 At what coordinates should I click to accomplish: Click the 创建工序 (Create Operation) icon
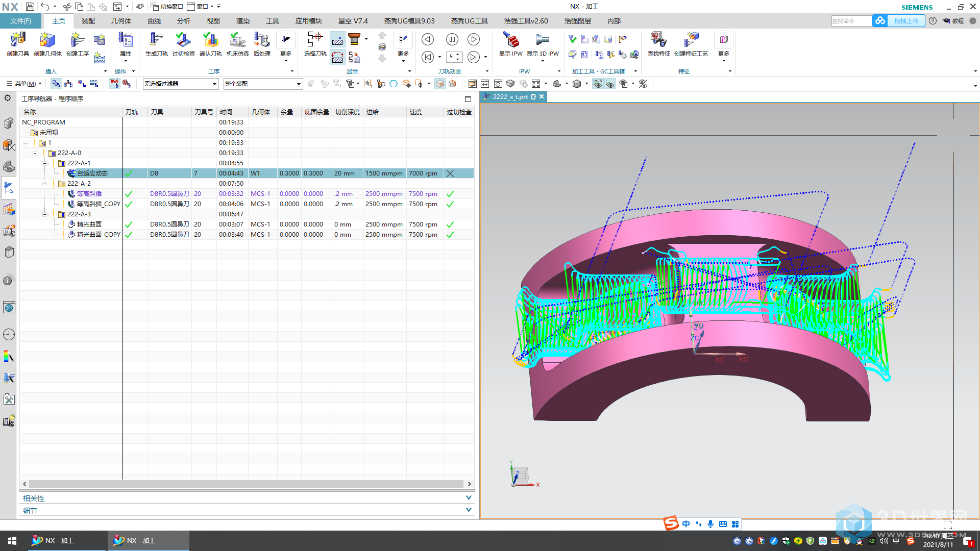pos(78,44)
